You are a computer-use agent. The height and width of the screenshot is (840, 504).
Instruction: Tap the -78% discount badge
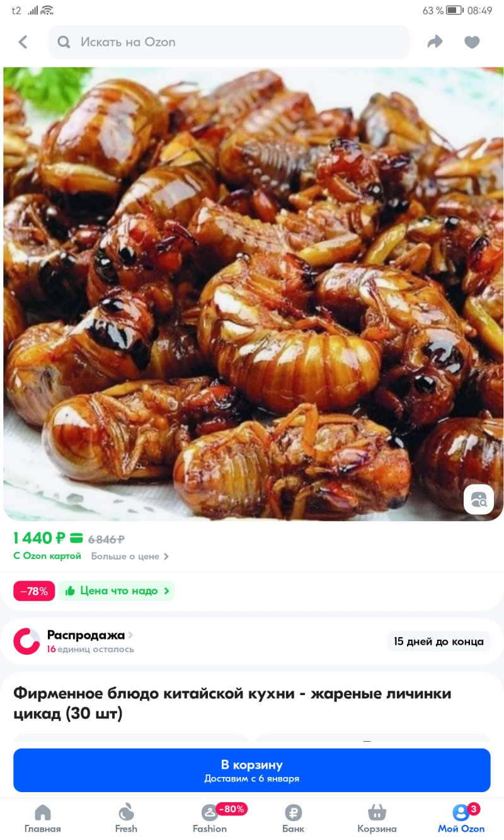(x=34, y=591)
